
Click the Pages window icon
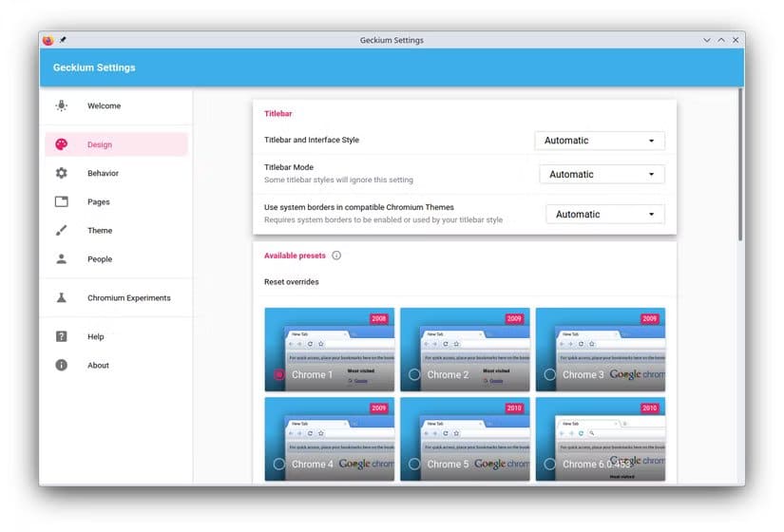click(62, 201)
